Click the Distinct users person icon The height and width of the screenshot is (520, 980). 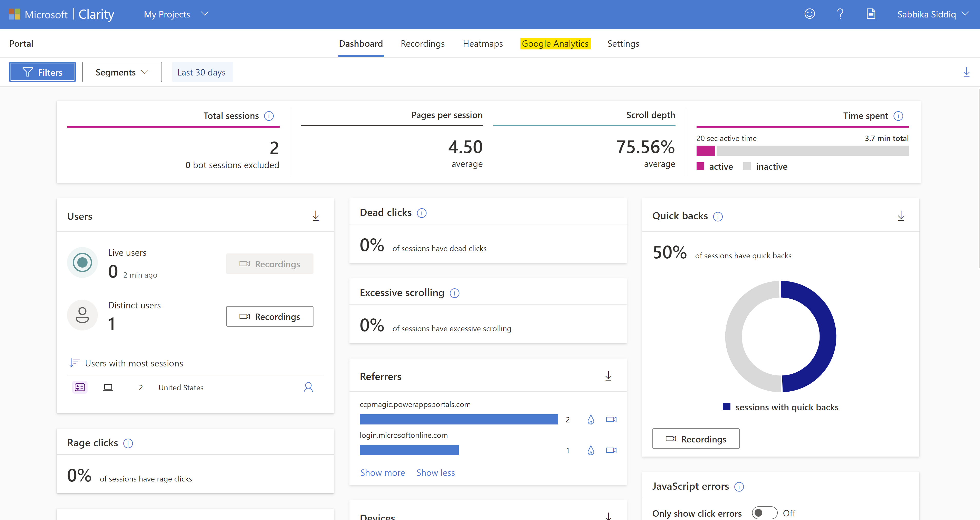pyautogui.click(x=82, y=315)
